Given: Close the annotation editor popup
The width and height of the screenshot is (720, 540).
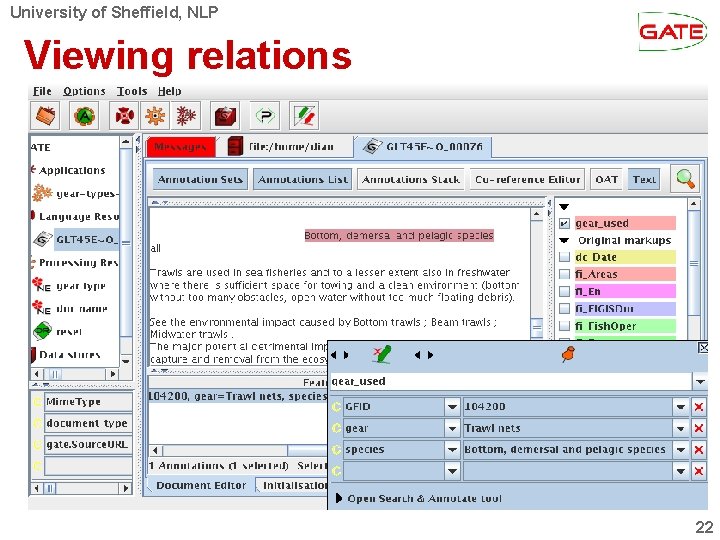Looking at the screenshot, I should pyautogui.click(x=703, y=348).
